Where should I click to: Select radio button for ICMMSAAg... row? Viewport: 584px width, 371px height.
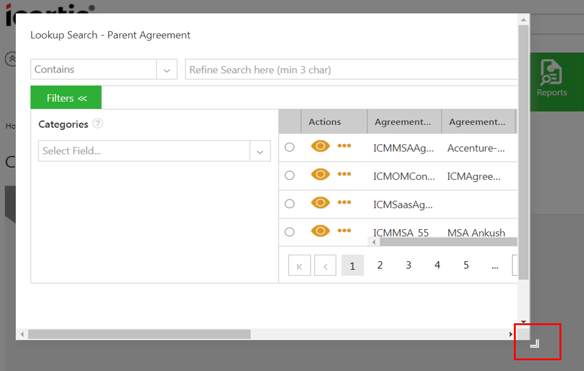click(x=289, y=147)
